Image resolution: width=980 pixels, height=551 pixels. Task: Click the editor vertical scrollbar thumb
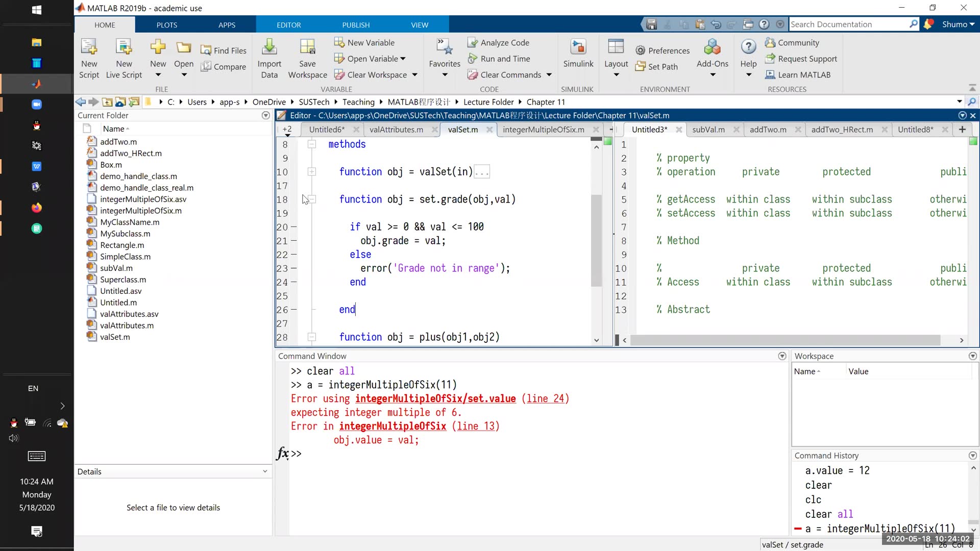(596, 240)
